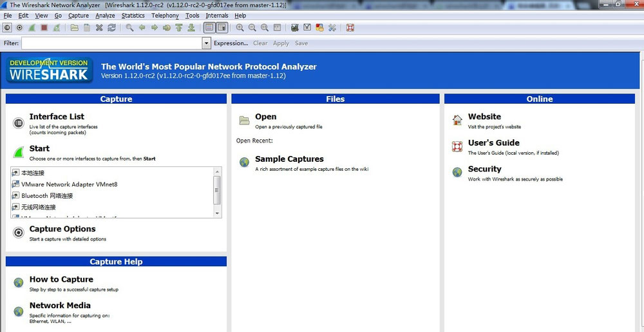
Task: Click the Clear filter button
Action: tap(260, 43)
